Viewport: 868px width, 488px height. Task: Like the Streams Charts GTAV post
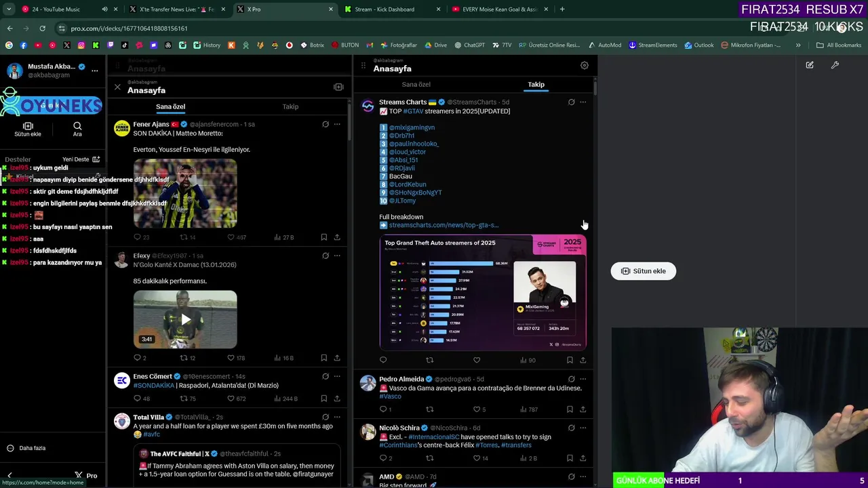pos(477,360)
